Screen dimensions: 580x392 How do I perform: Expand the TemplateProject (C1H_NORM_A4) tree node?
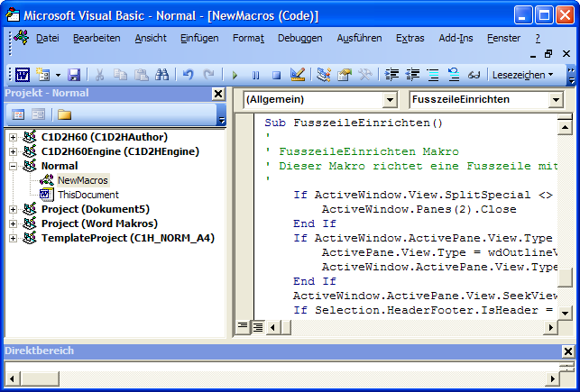pyautogui.click(x=13, y=238)
